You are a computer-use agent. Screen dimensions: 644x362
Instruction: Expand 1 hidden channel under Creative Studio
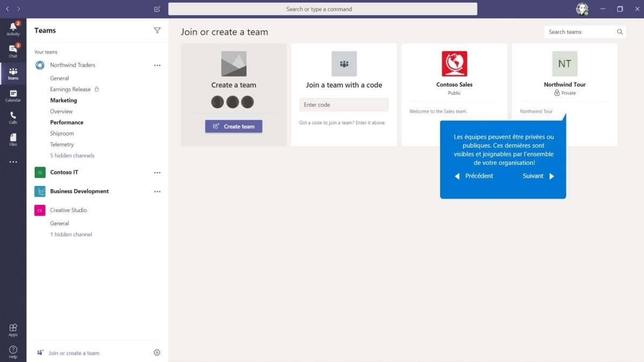click(71, 234)
